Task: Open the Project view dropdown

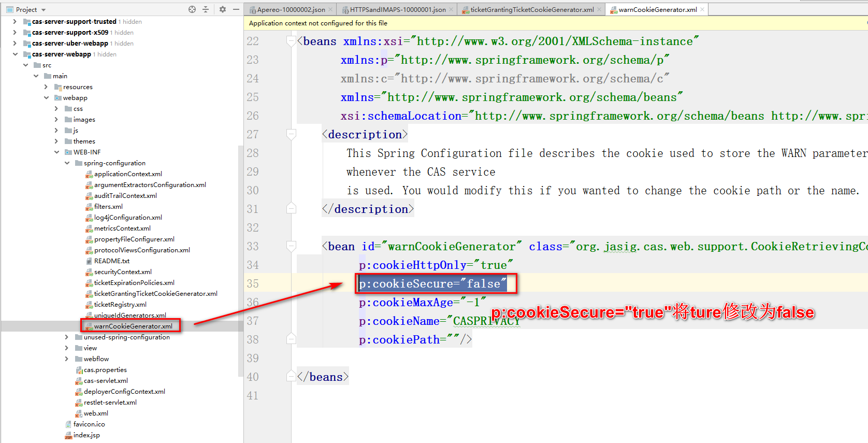Action: (44, 10)
